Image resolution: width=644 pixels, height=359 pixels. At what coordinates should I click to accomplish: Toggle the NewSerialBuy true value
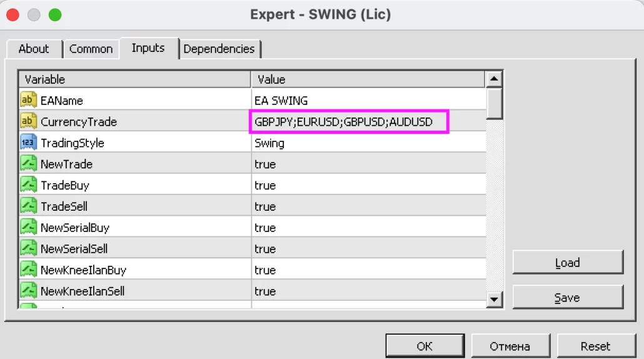(368, 228)
